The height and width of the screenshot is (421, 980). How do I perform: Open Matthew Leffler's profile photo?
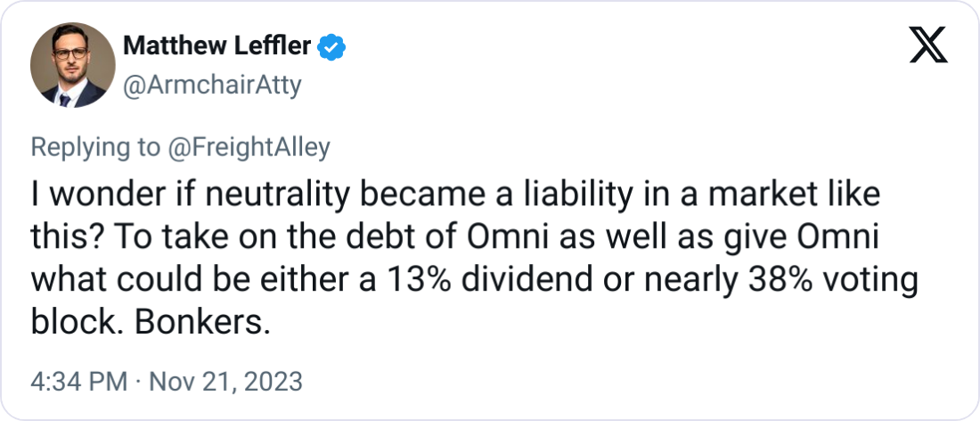[72, 65]
